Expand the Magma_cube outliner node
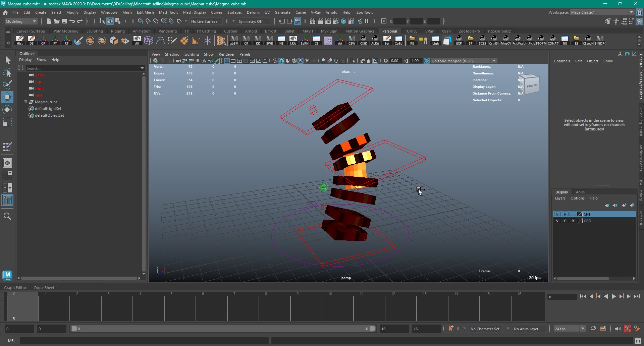Image resolution: width=644 pixels, height=346 pixels. [x=25, y=102]
